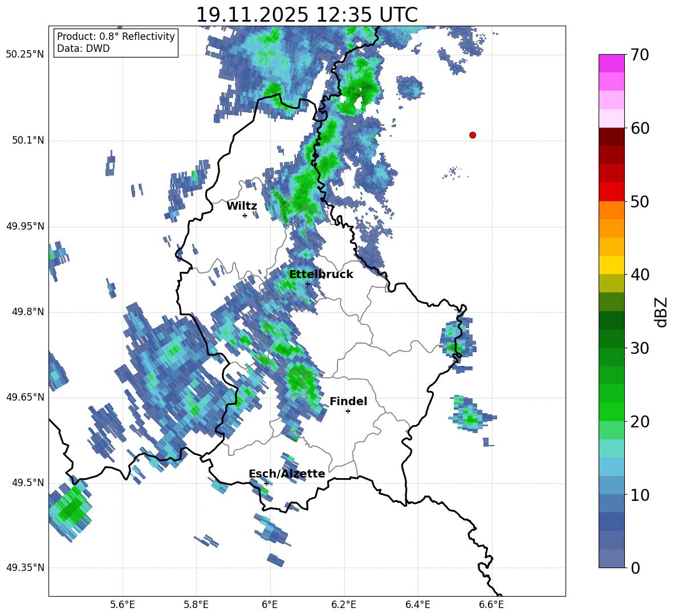The width and height of the screenshot is (675, 616).
Task: Click the latitude label '50.25°N'
Action: click(26, 55)
